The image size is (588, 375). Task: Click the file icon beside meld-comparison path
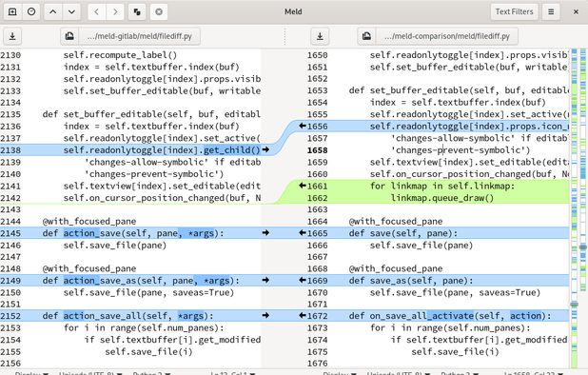(x=366, y=36)
